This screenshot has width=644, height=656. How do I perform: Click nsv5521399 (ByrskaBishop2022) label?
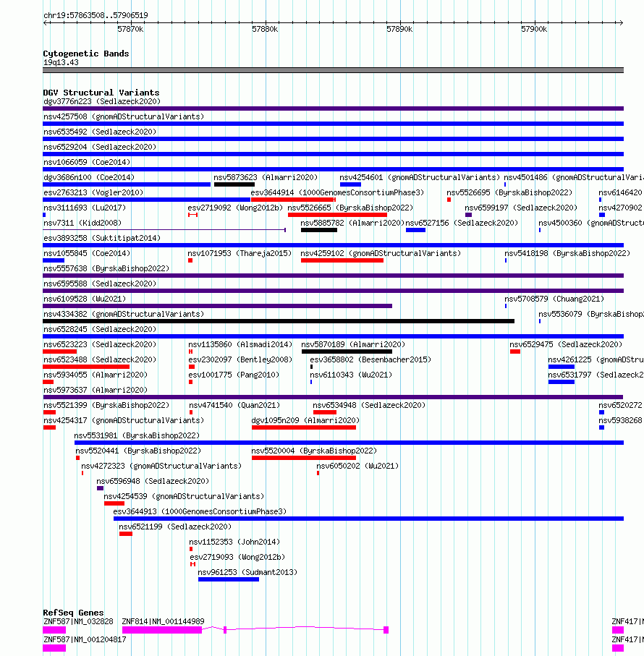pyautogui.click(x=106, y=406)
